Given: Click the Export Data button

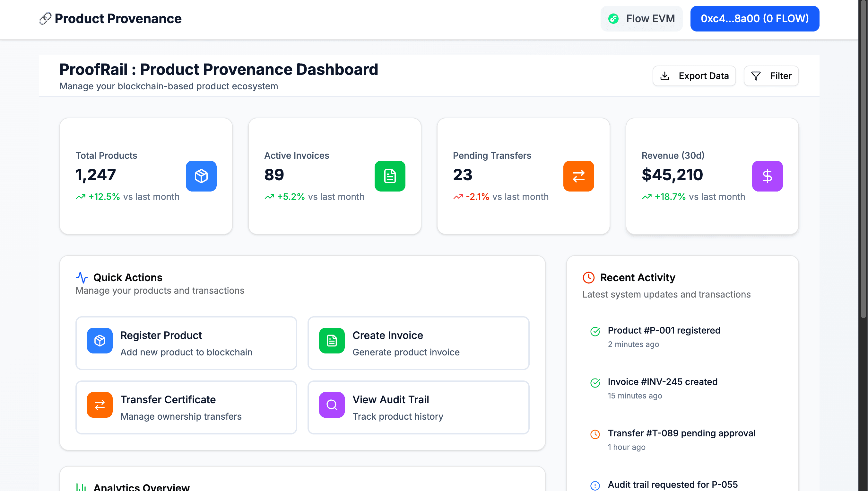Looking at the screenshot, I should [x=694, y=76].
